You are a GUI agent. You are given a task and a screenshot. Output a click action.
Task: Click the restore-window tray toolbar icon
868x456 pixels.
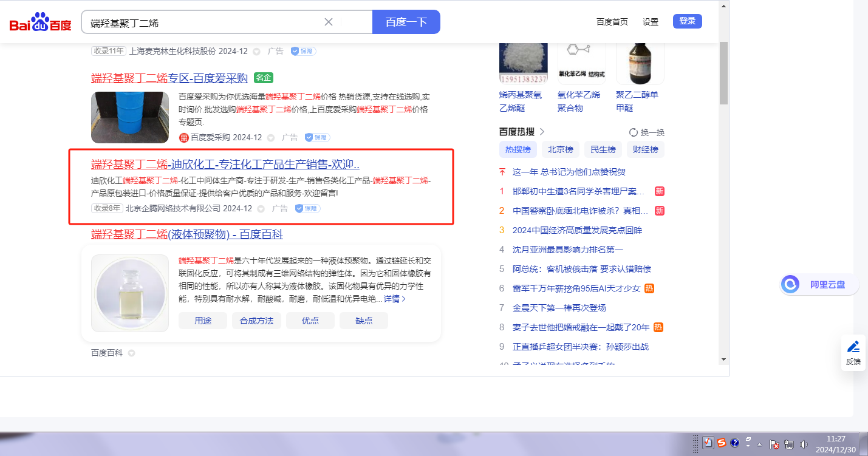(x=748, y=440)
